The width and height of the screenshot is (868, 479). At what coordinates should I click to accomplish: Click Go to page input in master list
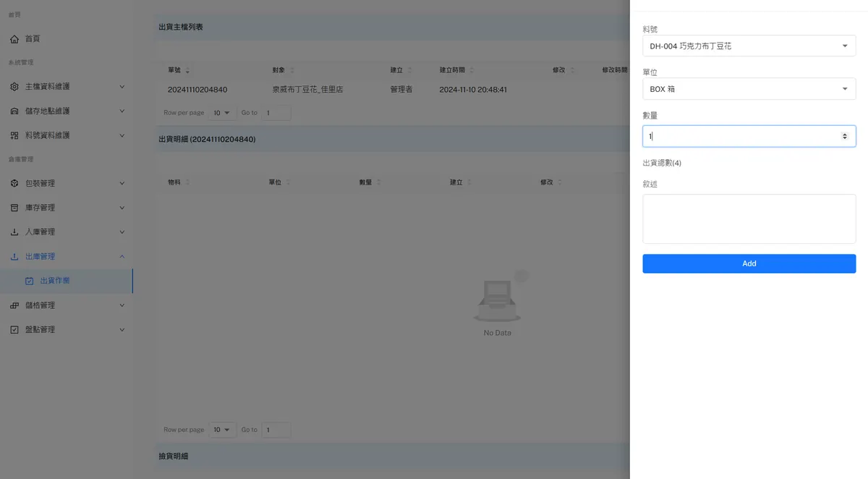point(276,113)
